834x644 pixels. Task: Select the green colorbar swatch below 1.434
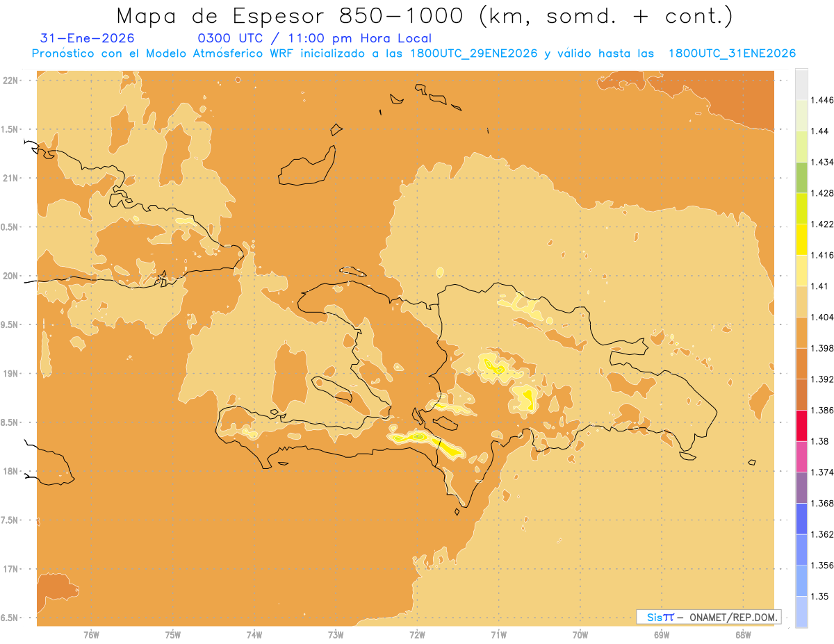801,177
